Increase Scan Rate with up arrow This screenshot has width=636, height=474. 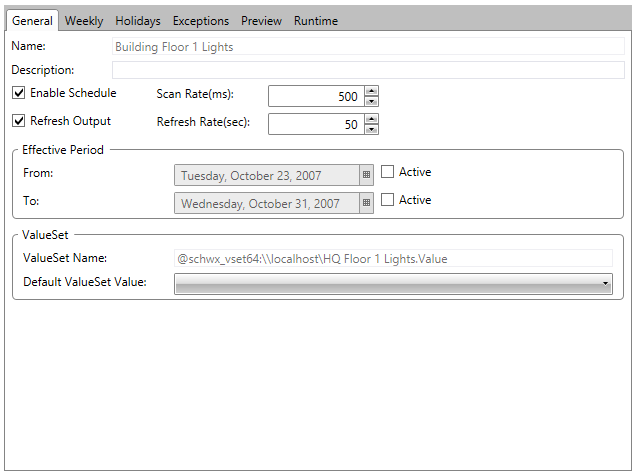pyautogui.click(x=372, y=91)
